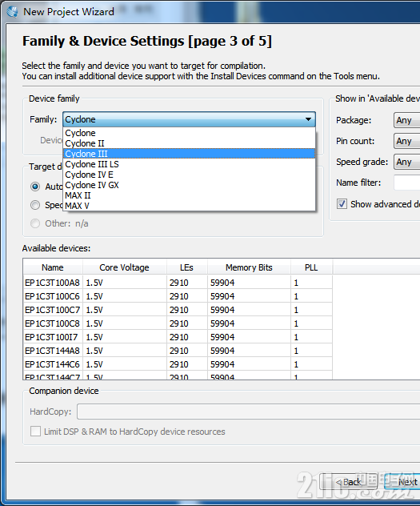Sort devices by LEs column header
420x506 pixels.
coord(186,267)
